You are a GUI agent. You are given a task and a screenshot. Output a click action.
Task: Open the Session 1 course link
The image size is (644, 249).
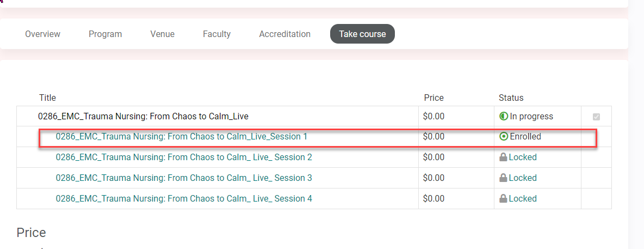click(x=181, y=137)
